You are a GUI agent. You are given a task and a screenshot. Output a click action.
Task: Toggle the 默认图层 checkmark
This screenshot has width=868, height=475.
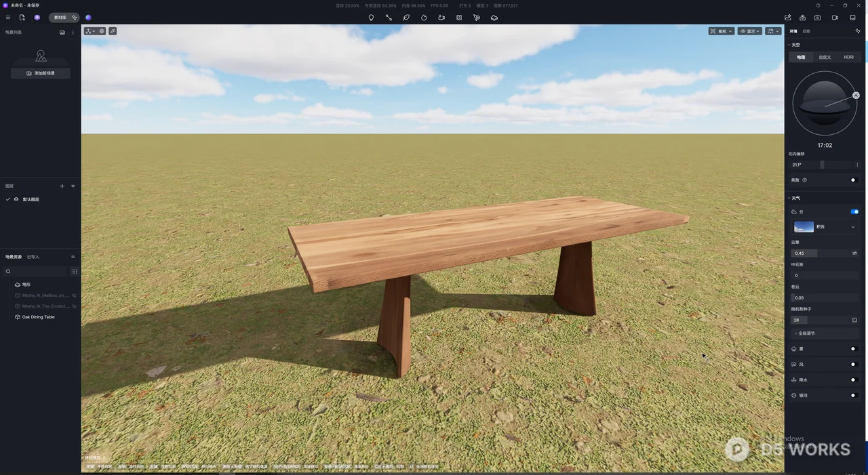click(7, 199)
